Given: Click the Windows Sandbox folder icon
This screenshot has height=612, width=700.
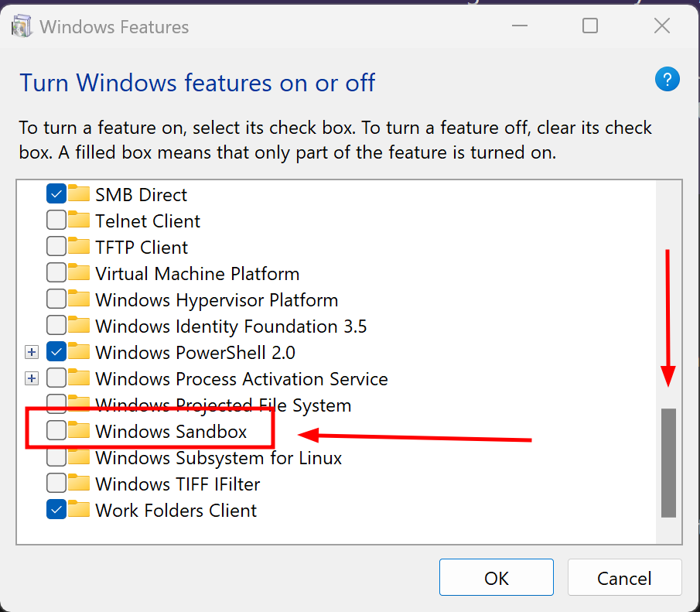Looking at the screenshot, I should [79, 429].
